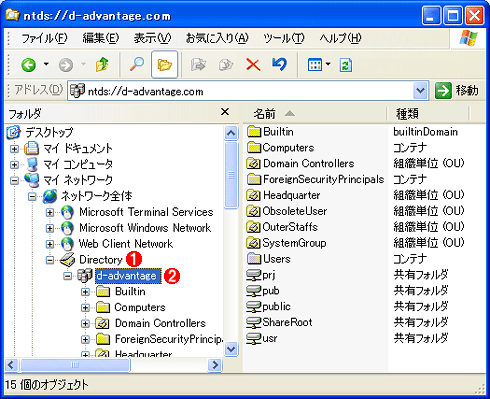Viewport: 490px width, 399px height.
Task: Go up one level with folder-up icon
Action: [x=102, y=64]
